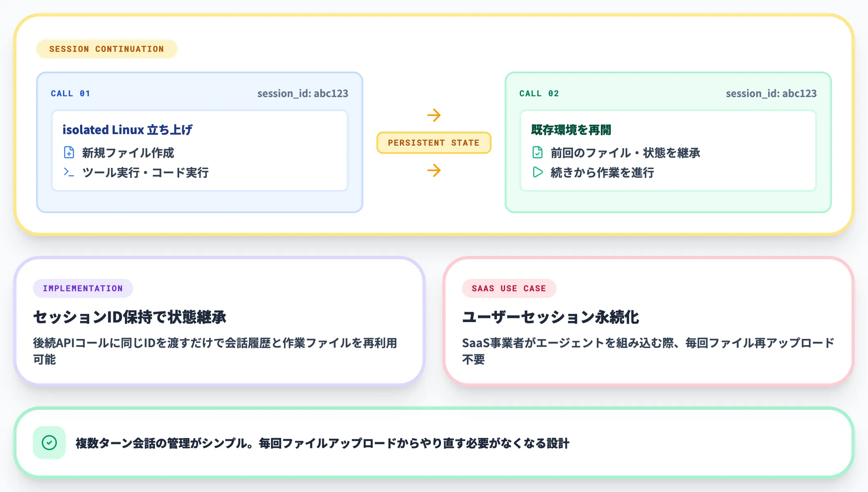Click the CALL 01 label
The width and height of the screenshot is (868, 492).
click(x=70, y=93)
